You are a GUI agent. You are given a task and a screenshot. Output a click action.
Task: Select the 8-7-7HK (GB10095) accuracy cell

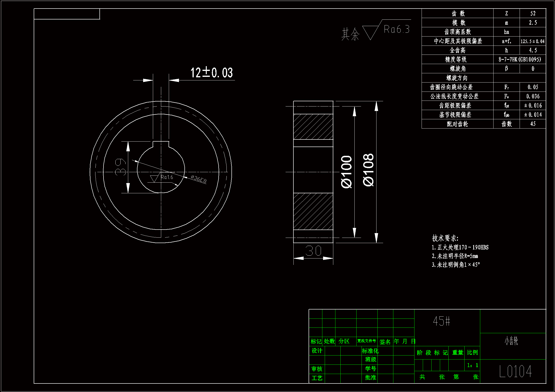(x=519, y=60)
